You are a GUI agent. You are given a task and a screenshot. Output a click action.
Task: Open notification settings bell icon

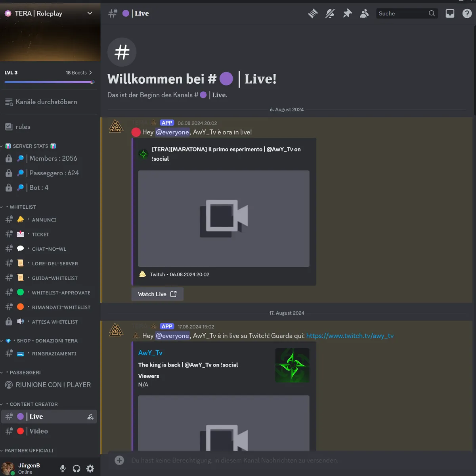pos(330,13)
